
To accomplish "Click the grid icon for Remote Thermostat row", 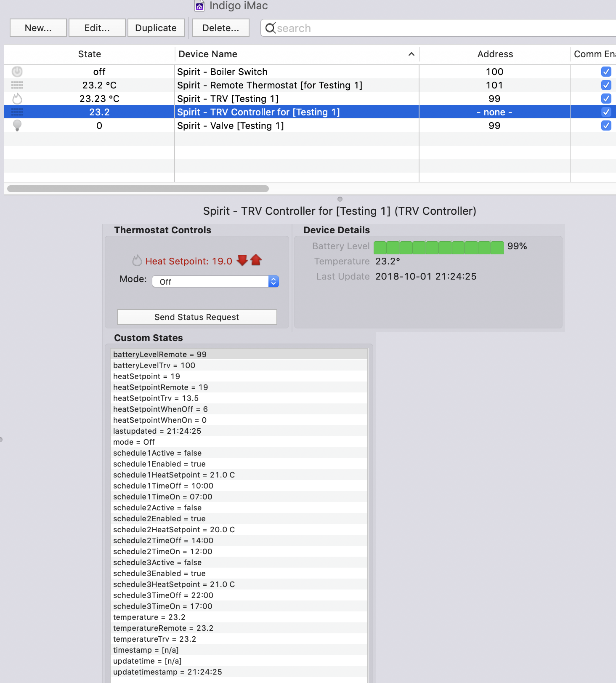I will pyautogui.click(x=17, y=85).
